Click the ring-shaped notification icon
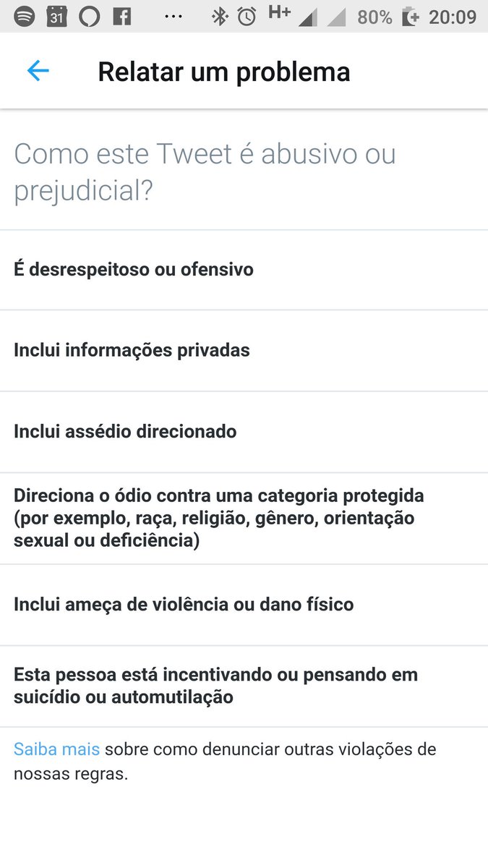This screenshot has width=488, height=868. tap(89, 16)
